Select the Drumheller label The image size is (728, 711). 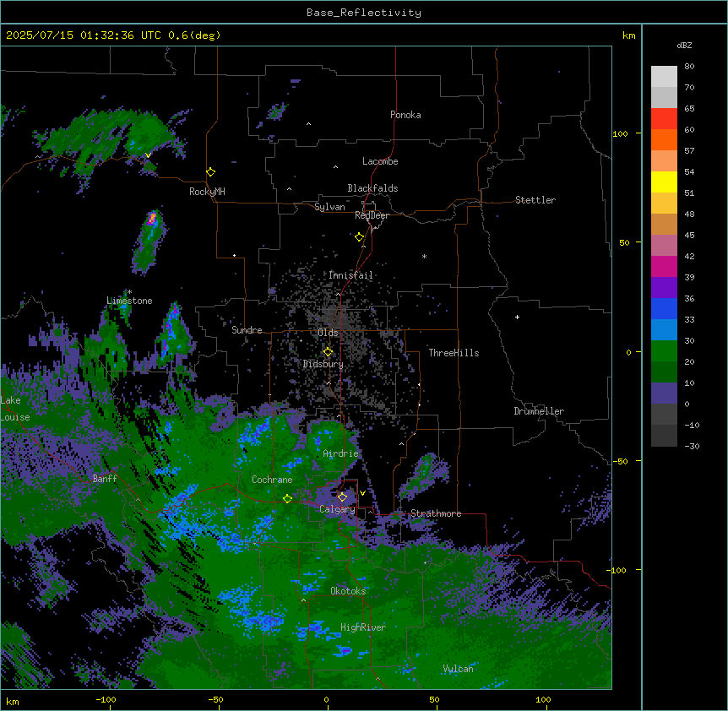539,411
